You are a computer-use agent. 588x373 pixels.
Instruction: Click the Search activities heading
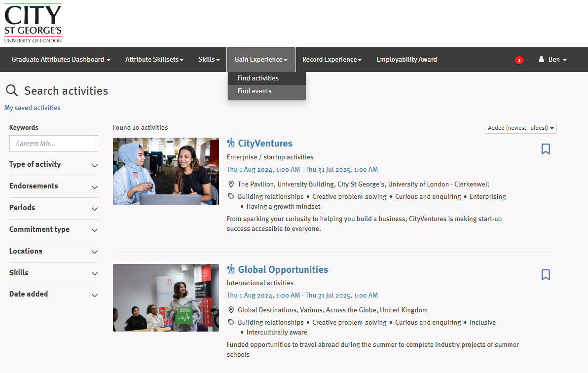pos(66,91)
